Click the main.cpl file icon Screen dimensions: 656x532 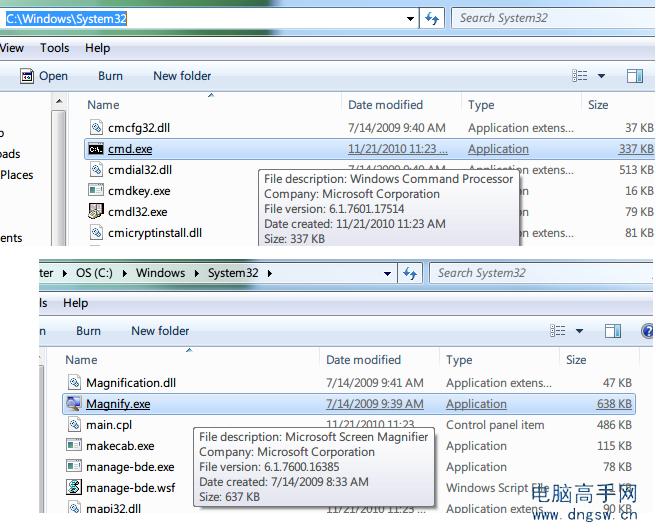point(74,424)
